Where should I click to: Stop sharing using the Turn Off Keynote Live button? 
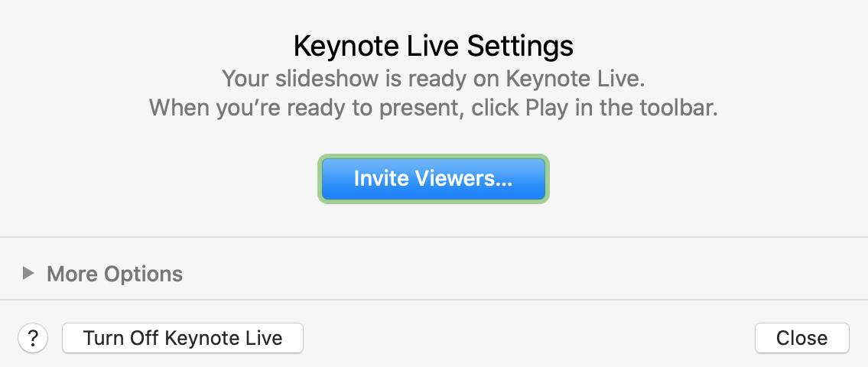[183, 338]
